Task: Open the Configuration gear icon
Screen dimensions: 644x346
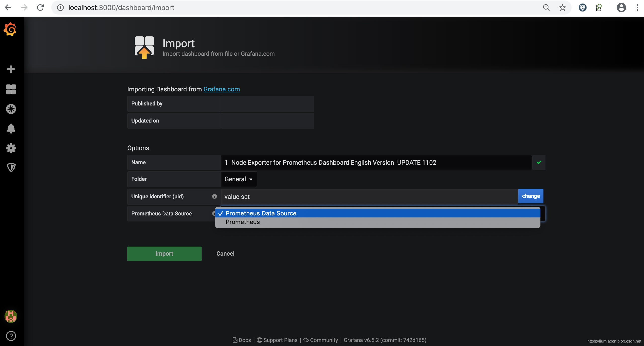Action: 11,148
